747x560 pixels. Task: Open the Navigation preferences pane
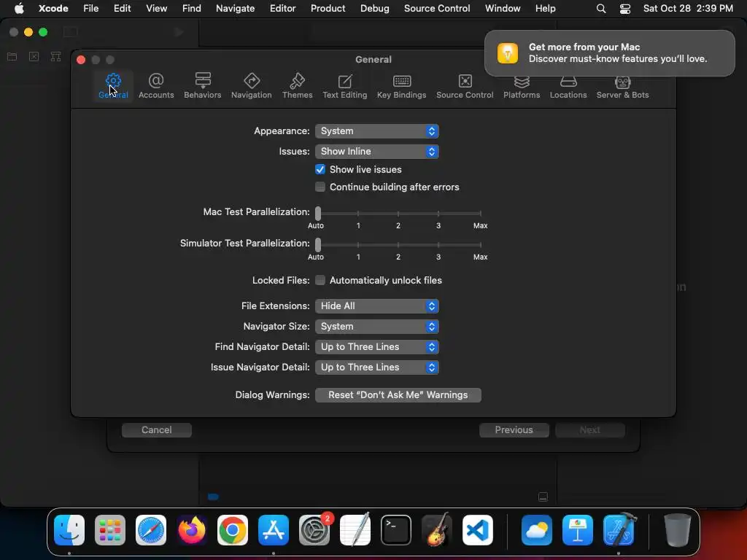pyautogui.click(x=252, y=86)
